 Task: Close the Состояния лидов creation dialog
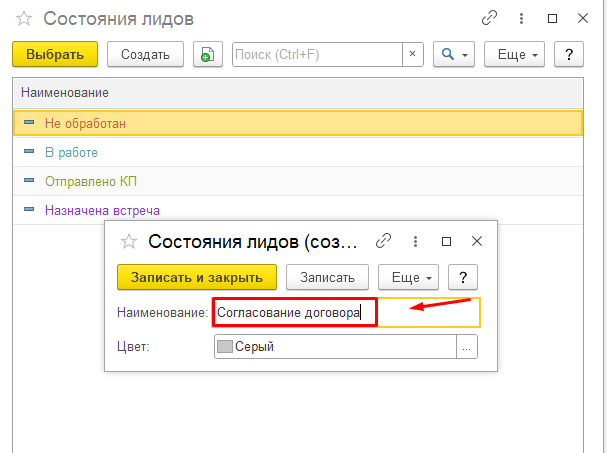477,241
